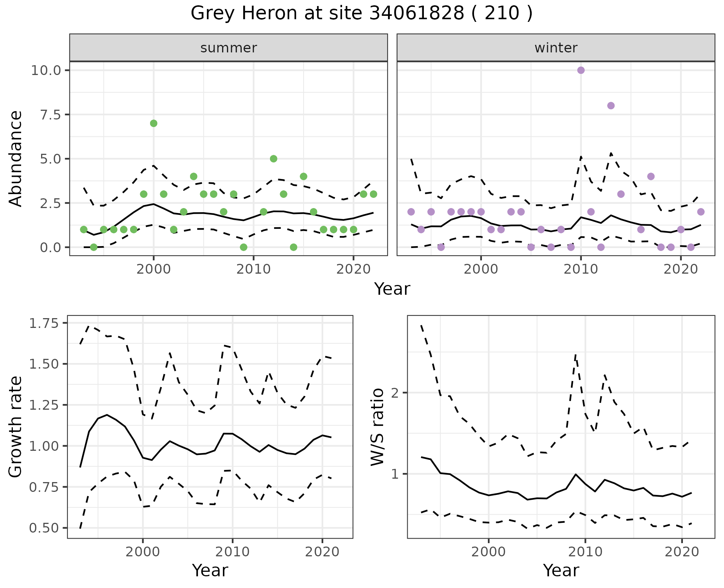Click the Year label under Growth rate plot
724x588 pixels.
(x=210, y=570)
